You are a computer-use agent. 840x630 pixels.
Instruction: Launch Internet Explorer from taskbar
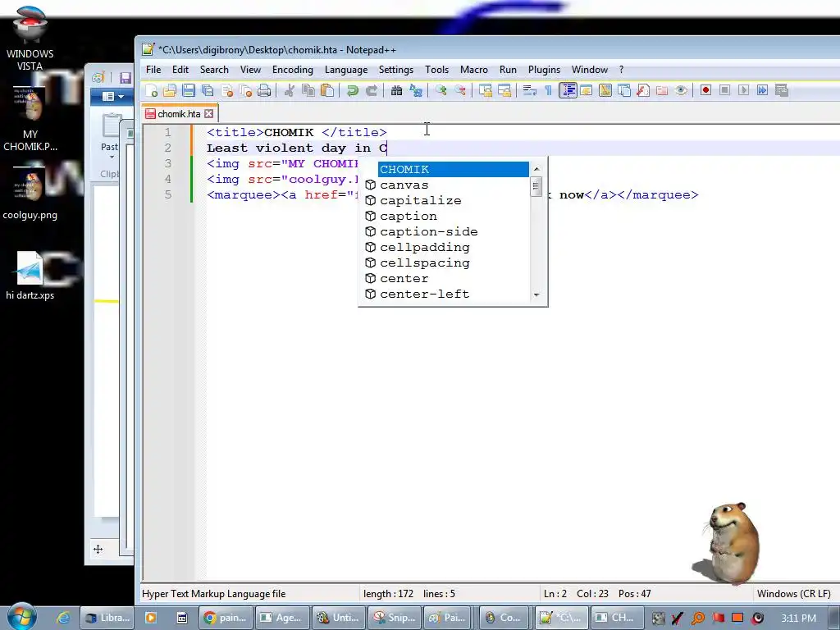coord(63,618)
